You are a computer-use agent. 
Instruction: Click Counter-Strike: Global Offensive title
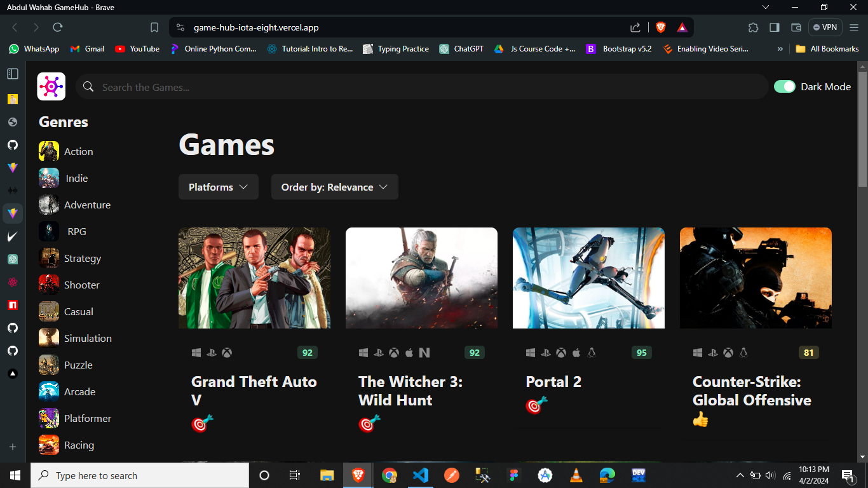click(x=752, y=391)
